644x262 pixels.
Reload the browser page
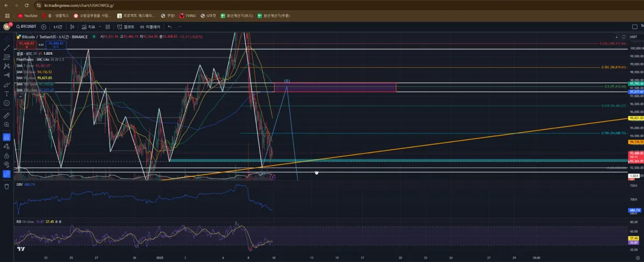tap(27, 5)
